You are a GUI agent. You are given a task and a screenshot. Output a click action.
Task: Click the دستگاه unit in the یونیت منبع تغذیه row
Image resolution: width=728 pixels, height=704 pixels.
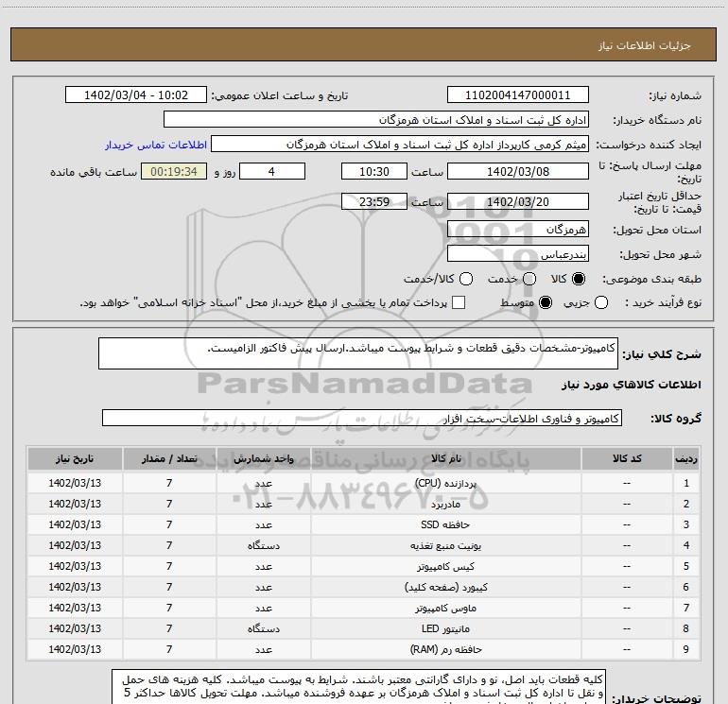pyautogui.click(x=263, y=546)
